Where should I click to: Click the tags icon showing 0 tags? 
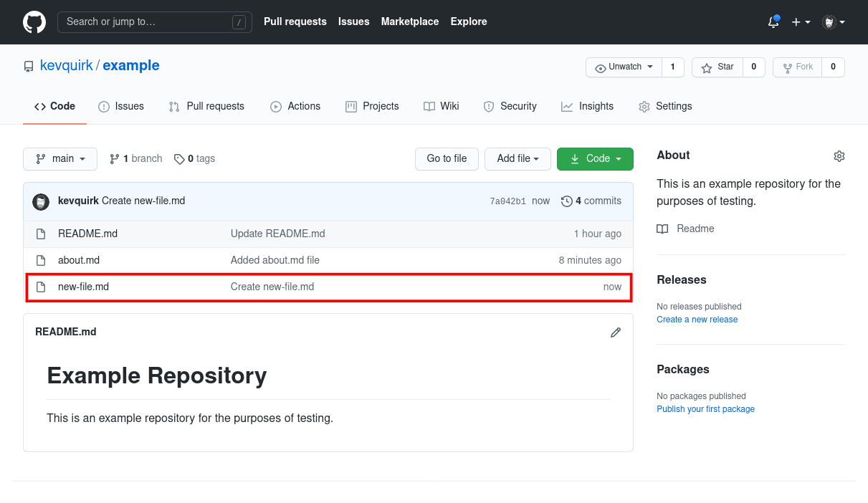click(x=179, y=158)
